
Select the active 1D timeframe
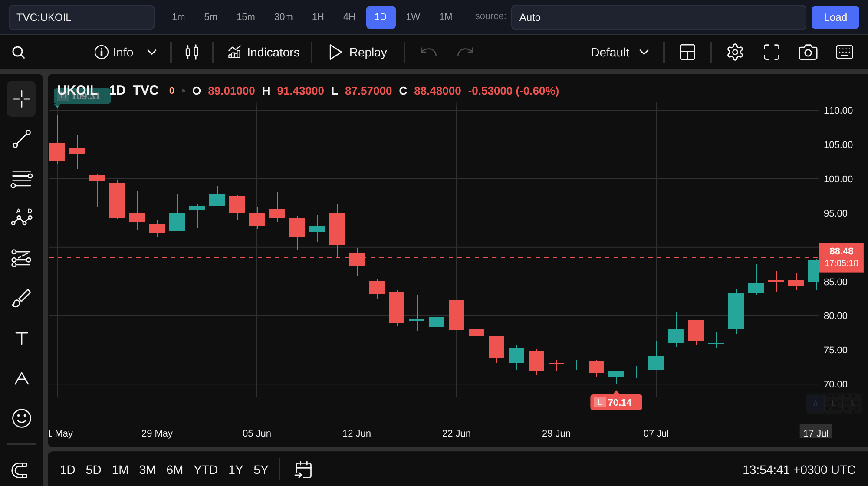[x=381, y=17]
